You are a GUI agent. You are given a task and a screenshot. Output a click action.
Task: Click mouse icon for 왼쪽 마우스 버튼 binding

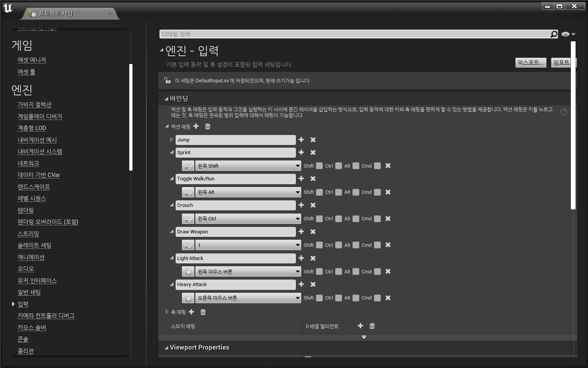click(x=188, y=271)
